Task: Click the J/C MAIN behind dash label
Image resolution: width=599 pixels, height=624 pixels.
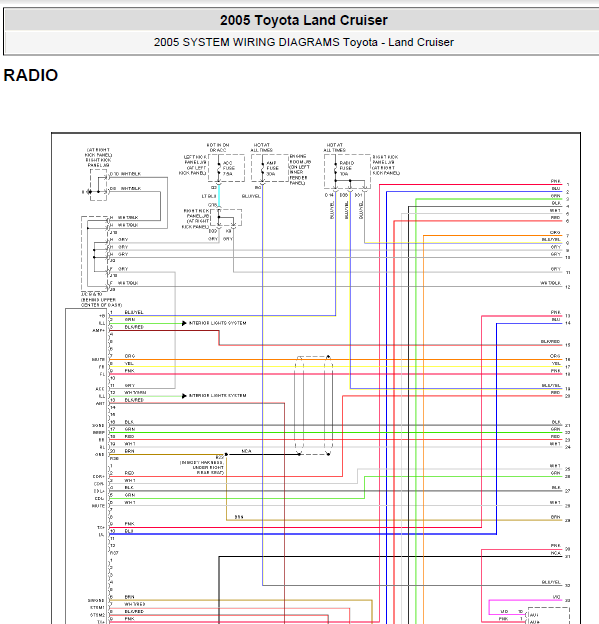Action: (99, 300)
